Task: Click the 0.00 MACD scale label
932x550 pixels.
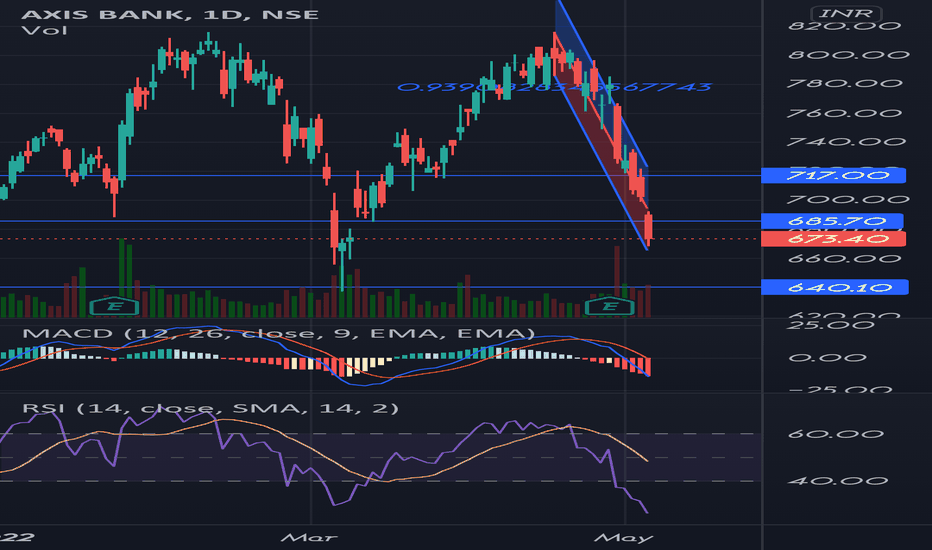Action: pyautogui.click(x=827, y=358)
